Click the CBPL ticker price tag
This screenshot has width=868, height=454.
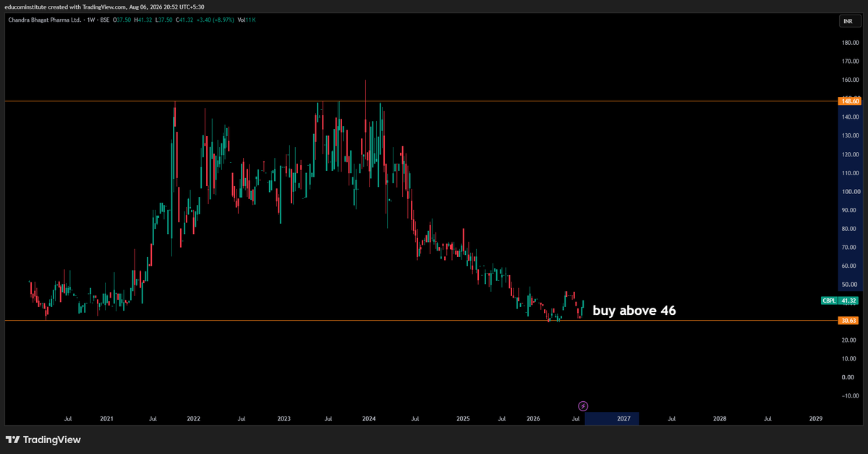pos(829,300)
